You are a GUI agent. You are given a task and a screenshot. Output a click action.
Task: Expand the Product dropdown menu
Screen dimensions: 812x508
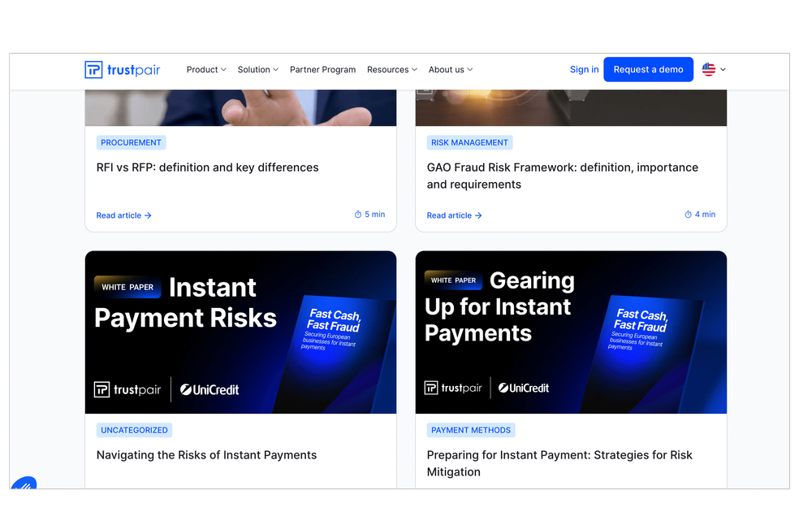pos(206,69)
